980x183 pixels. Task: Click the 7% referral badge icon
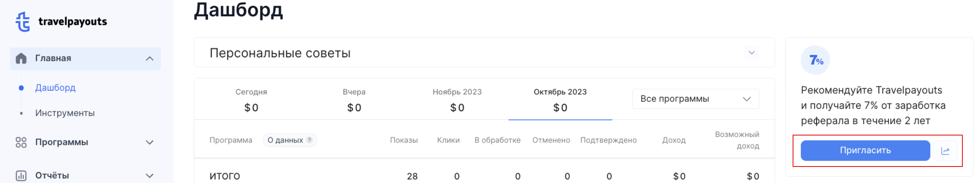pos(815,60)
